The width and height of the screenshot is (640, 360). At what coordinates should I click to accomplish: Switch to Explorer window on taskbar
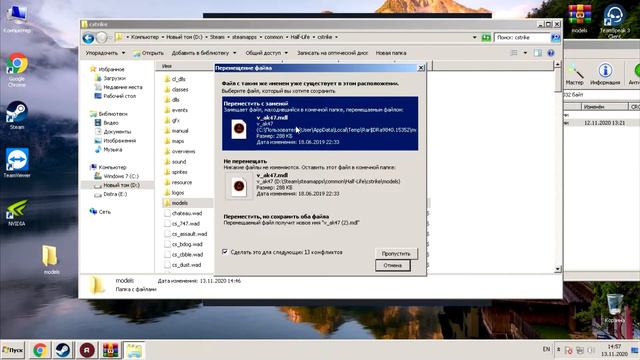[134, 350]
